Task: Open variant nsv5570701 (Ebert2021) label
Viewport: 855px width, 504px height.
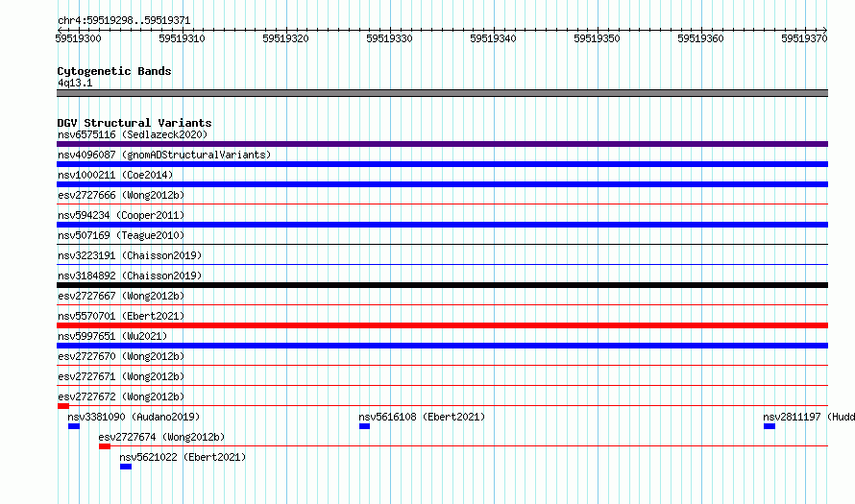Action: pos(121,316)
